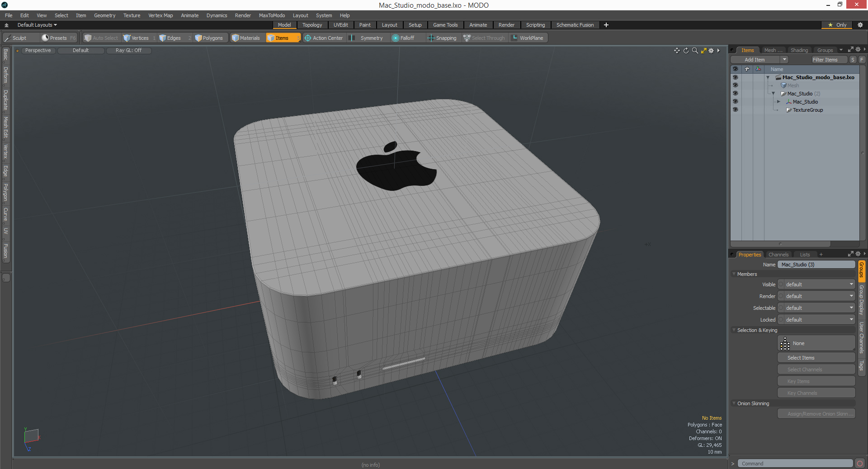Screen dimensions: 868x469
Task: Open the Add Item dropdown arrow
Action: [784, 60]
